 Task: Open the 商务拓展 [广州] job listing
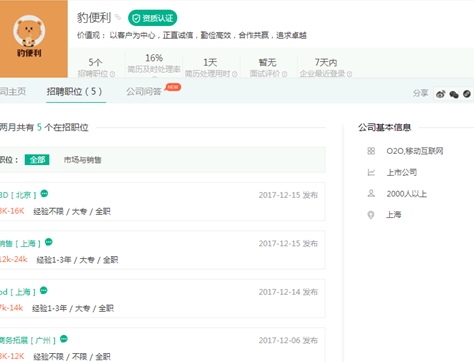pyautogui.click(x=28, y=340)
